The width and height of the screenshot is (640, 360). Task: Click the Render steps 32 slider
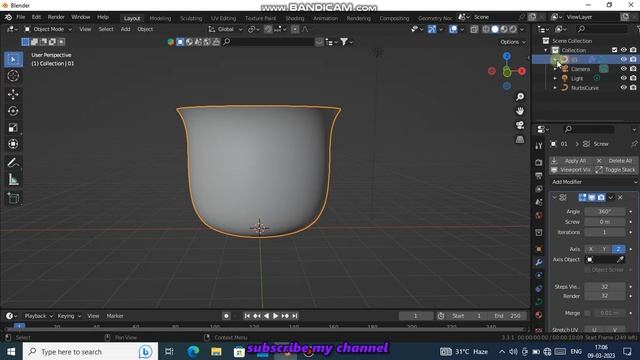click(604, 296)
